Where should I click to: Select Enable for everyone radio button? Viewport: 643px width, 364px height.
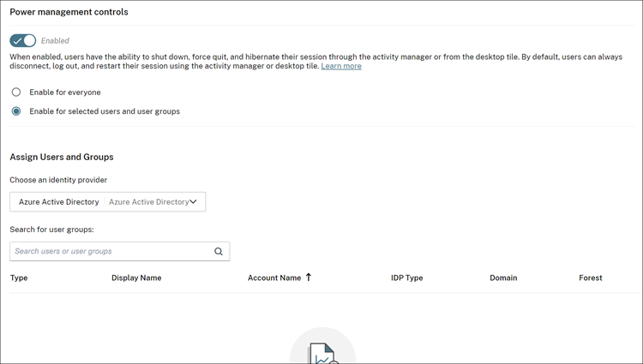point(16,92)
